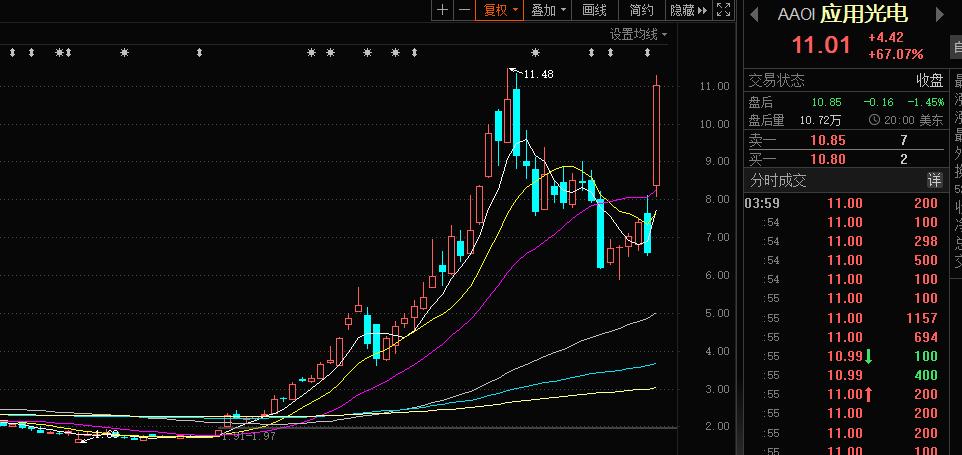Viewport: 962px width, 455px height.
Task: Click the 收盘 status text
Action: (x=929, y=80)
